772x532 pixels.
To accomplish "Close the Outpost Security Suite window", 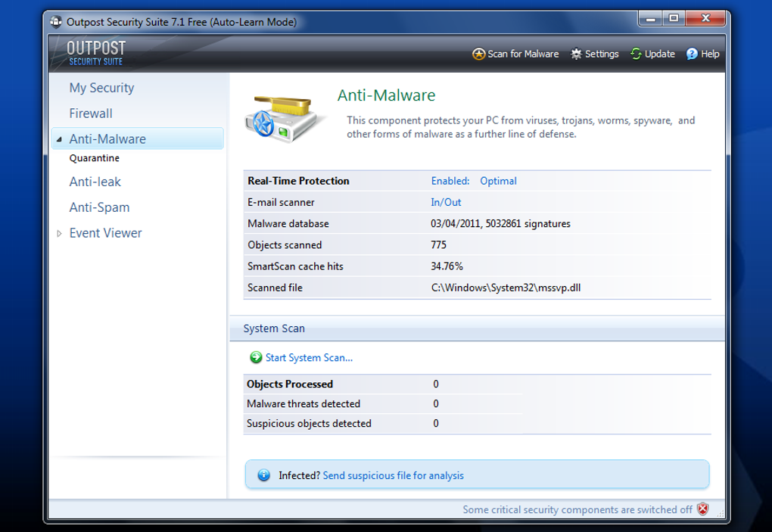I will point(706,19).
